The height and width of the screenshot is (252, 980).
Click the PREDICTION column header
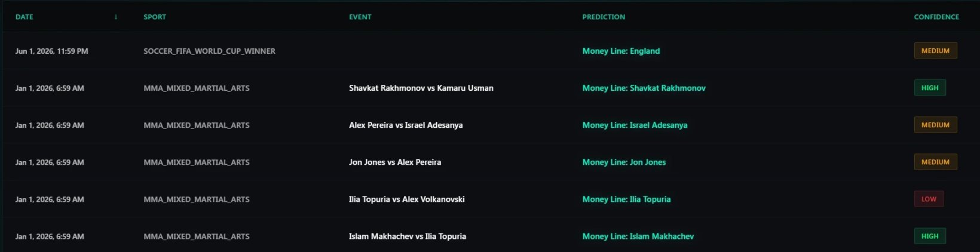tap(604, 17)
